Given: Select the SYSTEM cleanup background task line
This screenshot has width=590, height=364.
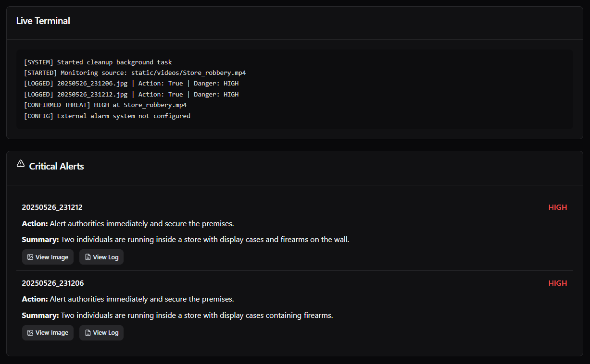Looking at the screenshot, I should coord(98,62).
